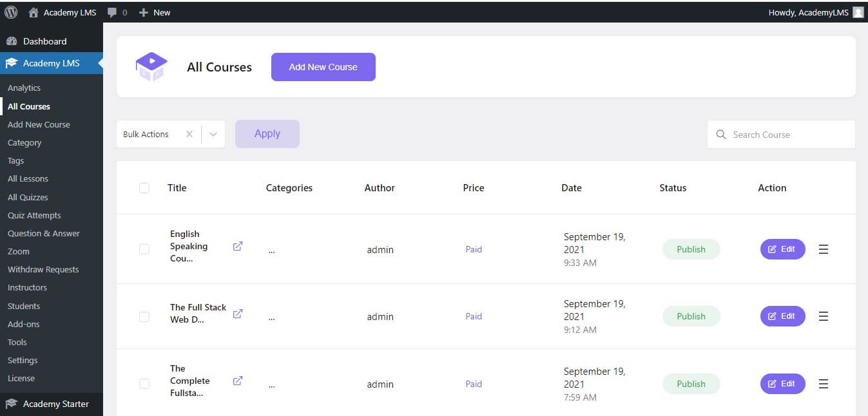Click the Academy Starter menu label
Screen dimensions: 868x416
pos(56,404)
